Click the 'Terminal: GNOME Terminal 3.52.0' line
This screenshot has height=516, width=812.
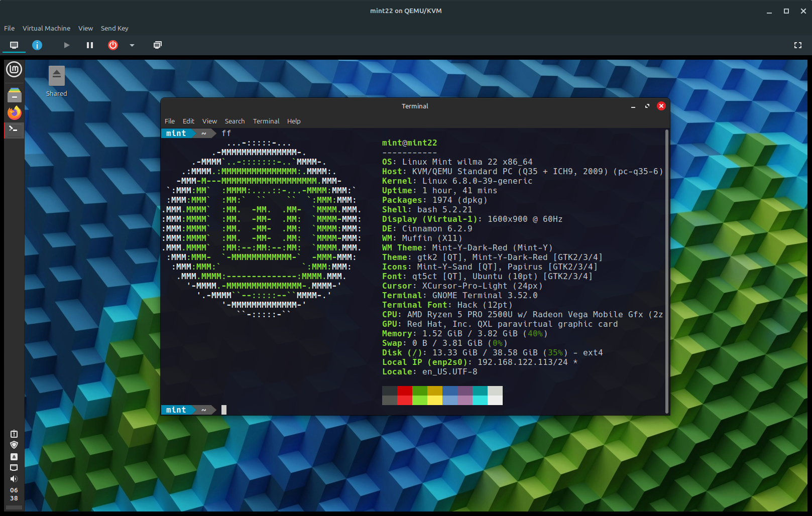coord(460,296)
